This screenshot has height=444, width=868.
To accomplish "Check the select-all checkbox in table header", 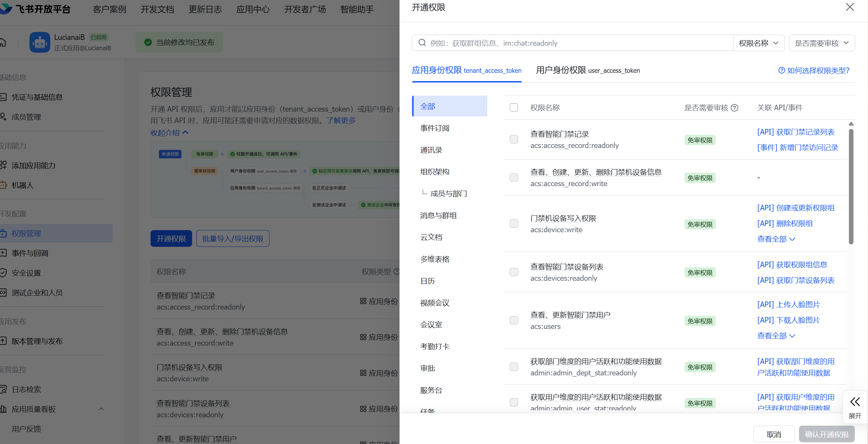I will (x=514, y=107).
